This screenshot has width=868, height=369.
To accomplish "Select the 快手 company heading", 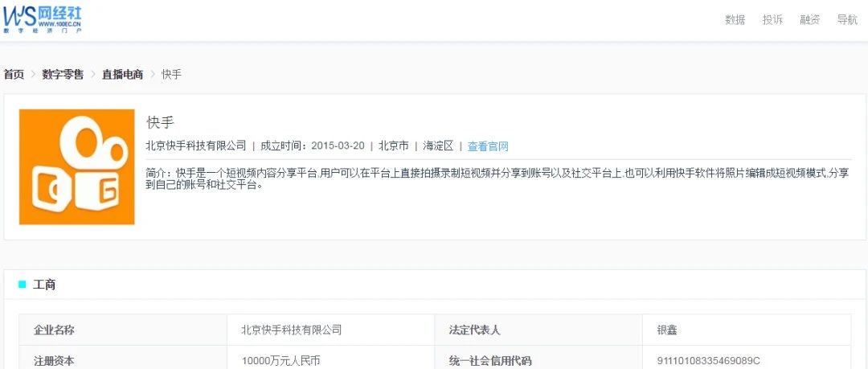I will pos(161,122).
